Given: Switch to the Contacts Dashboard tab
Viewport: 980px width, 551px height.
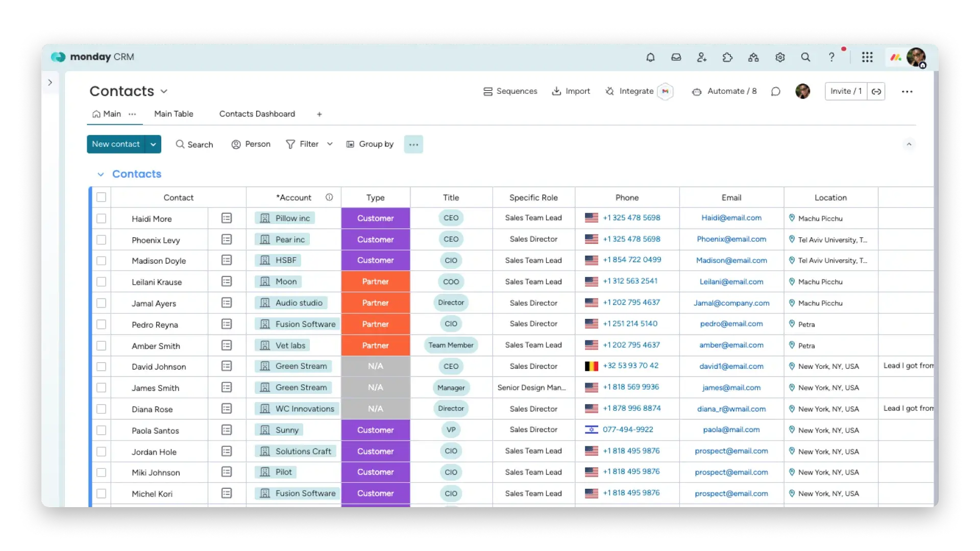Looking at the screenshot, I should tap(257, 114).
